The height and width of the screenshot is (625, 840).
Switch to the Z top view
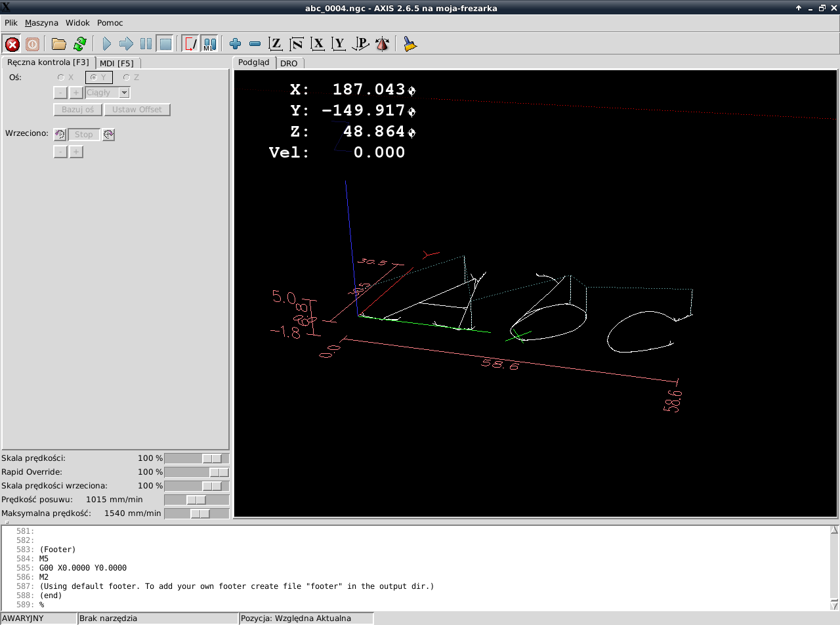coord(276,44)
